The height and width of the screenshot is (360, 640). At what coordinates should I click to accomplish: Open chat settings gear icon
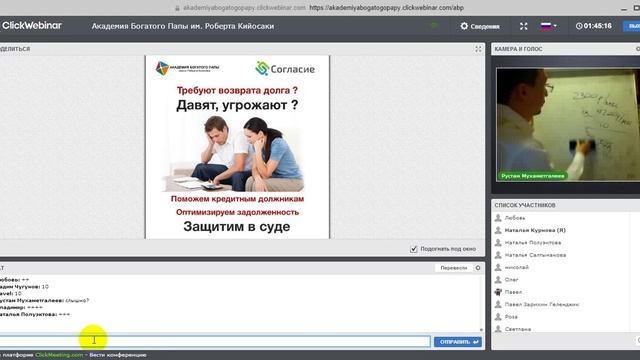click(478, 268)
